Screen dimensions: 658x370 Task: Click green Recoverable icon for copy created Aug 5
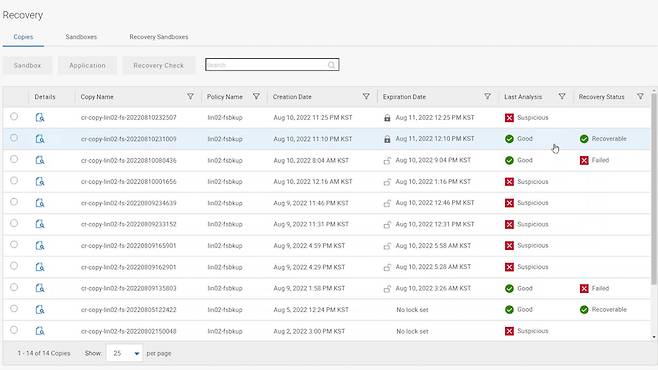point(584,310)
